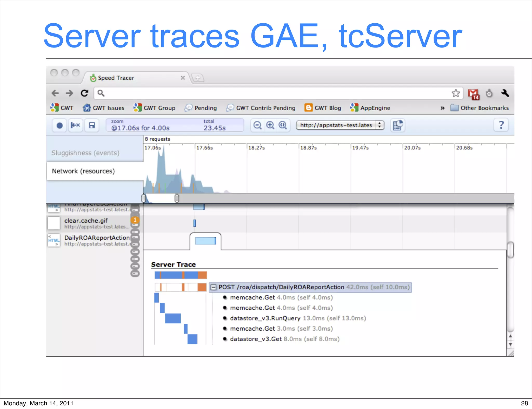Click the Speed Tracer browser tab
The height and width of the screenshot is (409, 532).
pyautogui.click(x=135, y=78)
